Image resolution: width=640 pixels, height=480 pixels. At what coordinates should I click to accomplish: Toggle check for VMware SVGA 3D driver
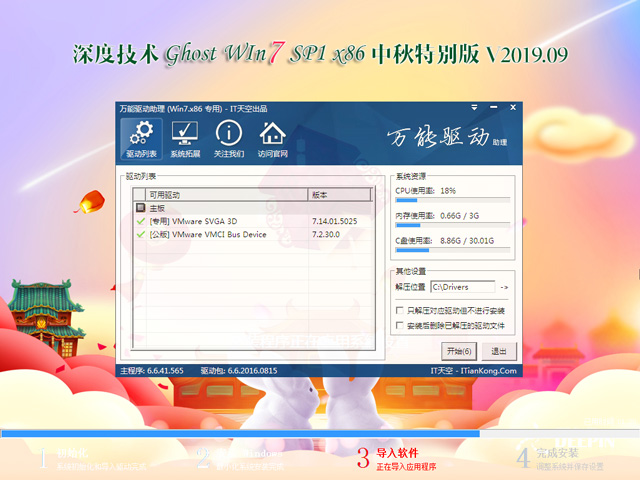click(x=141, y=221)
